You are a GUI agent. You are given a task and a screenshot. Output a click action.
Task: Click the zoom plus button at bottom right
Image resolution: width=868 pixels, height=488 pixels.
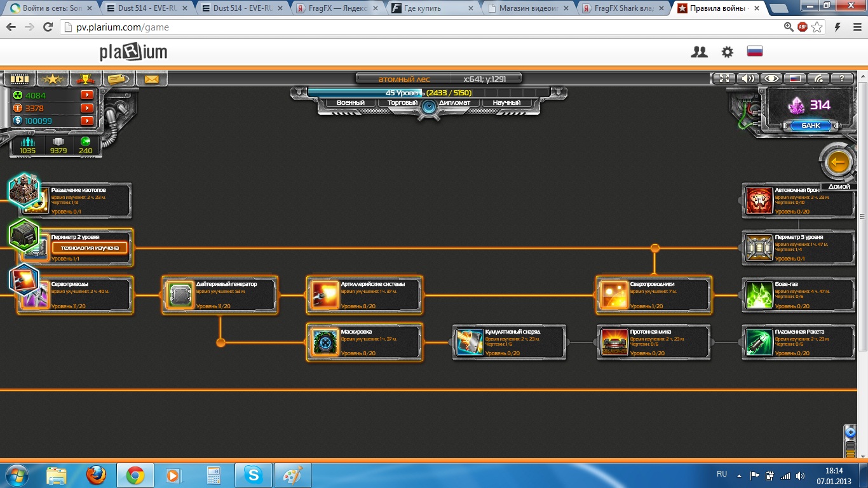coord(851,432)
